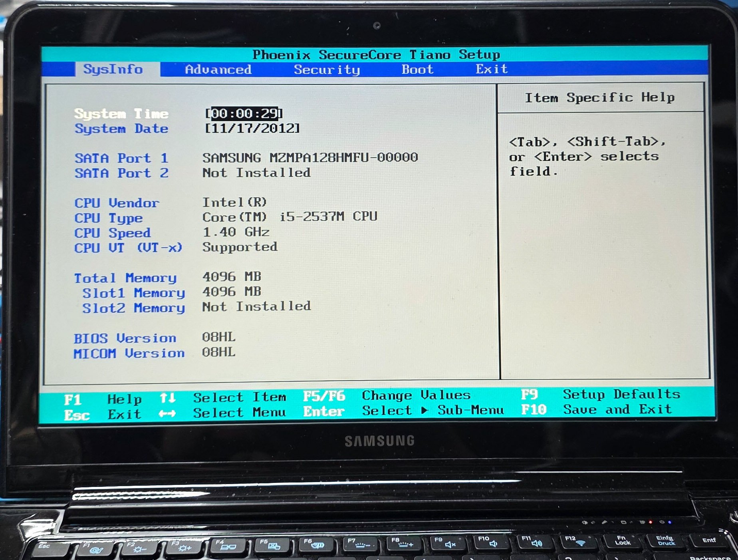Click the up/down arrows hint icon
738x560 pixels.
pyautogui.click(x=167, y=398)
